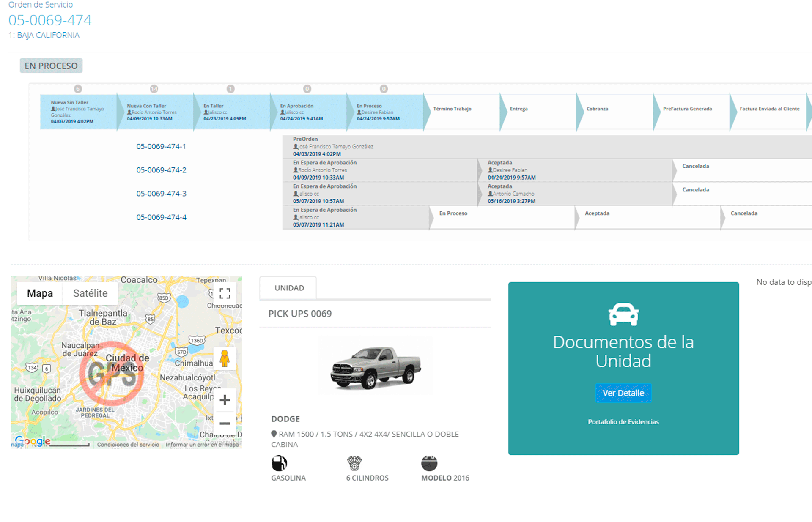Open sub-order 05-0069-474-2
Image resolution: width=812 pixels, height=522 pixels.
[161, 170]
